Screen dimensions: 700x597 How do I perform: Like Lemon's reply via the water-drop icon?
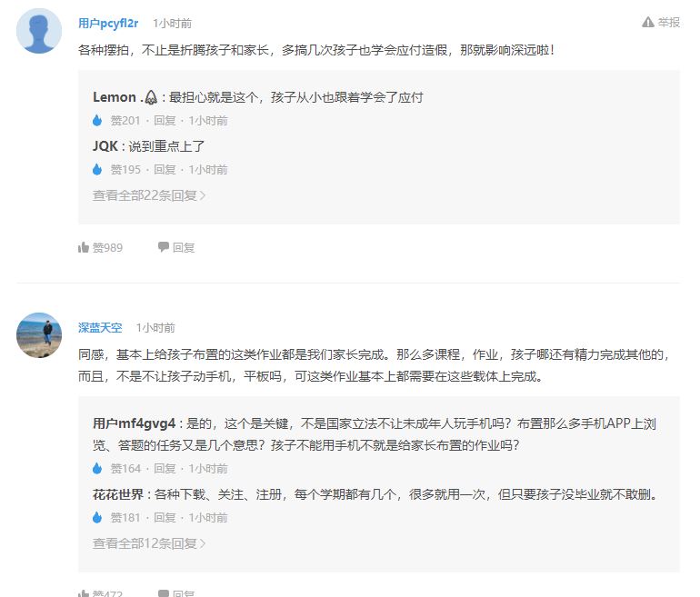pos(98,120)
